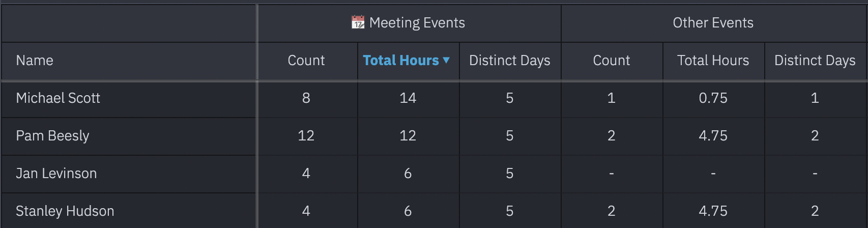
Task: Open the Michael Scott row
Action: pos(434,98)
